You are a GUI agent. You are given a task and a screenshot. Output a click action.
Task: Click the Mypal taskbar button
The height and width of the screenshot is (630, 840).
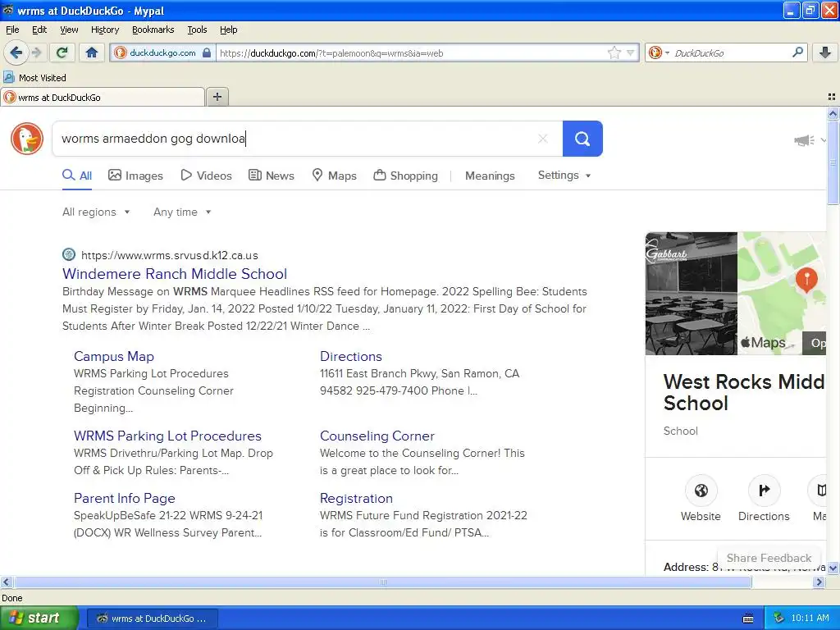153,619
